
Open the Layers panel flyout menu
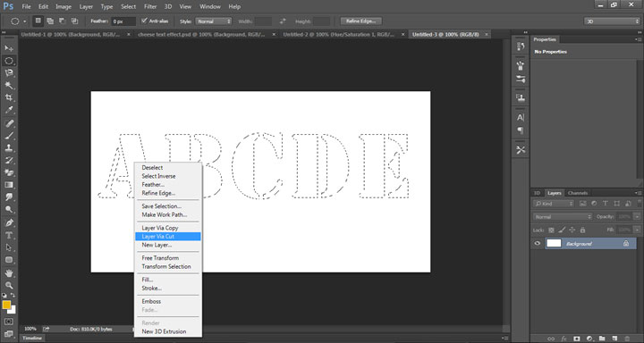point(638,193)
